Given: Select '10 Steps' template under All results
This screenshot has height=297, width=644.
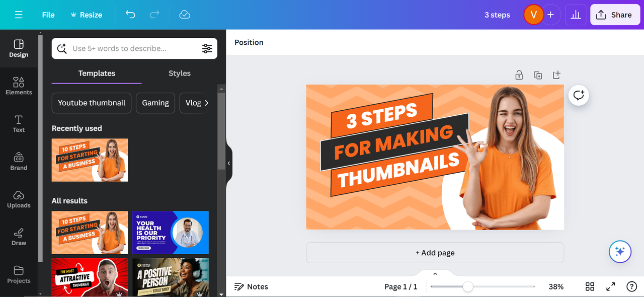Looking at the screenshot, I should click(90, 233).
